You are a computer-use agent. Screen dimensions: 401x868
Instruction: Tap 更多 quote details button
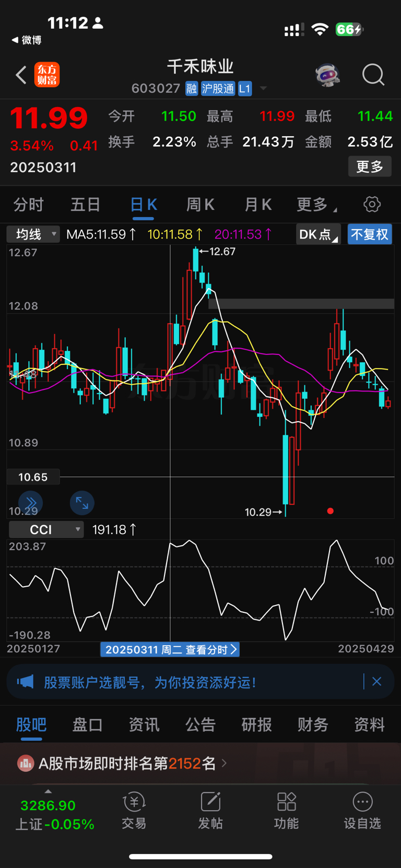pos(370,167)
